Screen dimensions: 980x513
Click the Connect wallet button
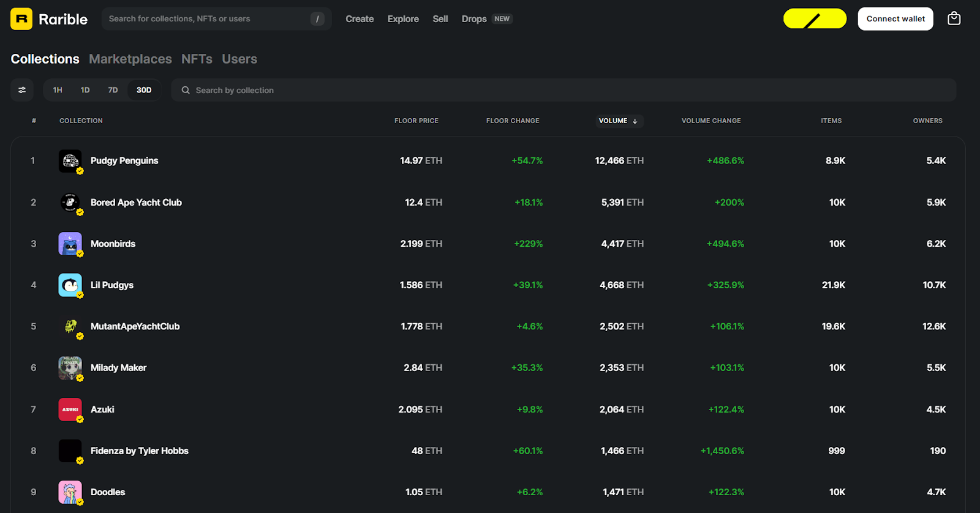(x=895, y=19)
